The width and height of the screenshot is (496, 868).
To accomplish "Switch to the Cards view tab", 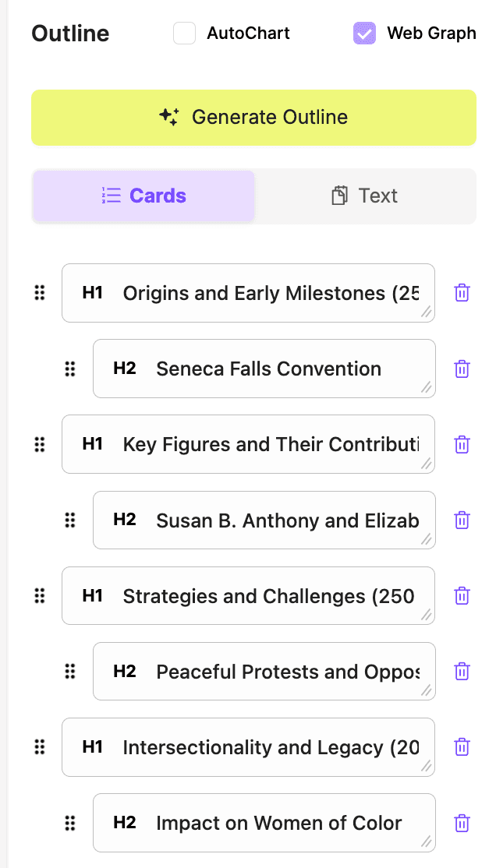I will click(x=144, y=196).
